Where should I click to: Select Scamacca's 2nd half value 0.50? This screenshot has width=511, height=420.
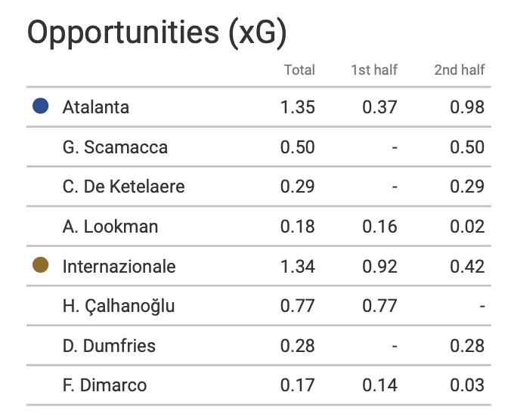[x=467, y=147]
